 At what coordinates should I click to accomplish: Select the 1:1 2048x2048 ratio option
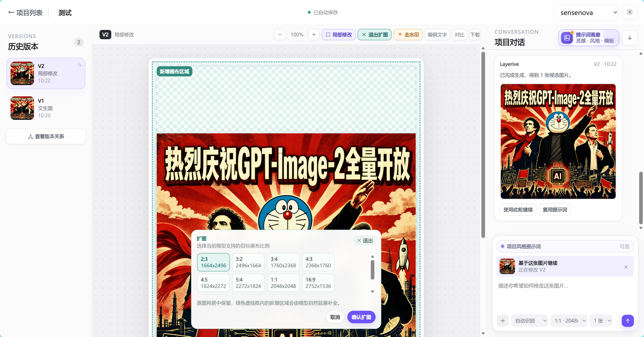[x=283, y=282]
